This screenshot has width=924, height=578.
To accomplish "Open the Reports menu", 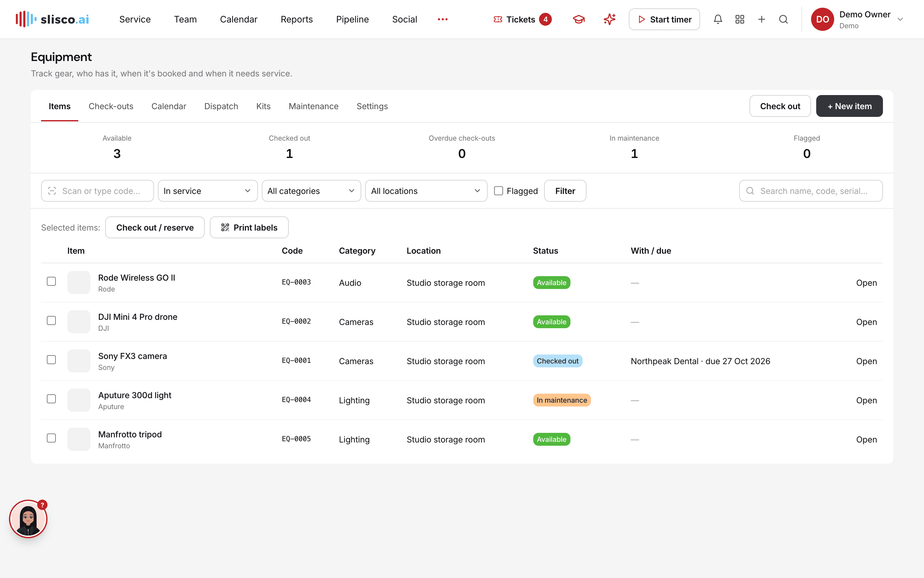I will pyautogui.click(x=297, y=19).
